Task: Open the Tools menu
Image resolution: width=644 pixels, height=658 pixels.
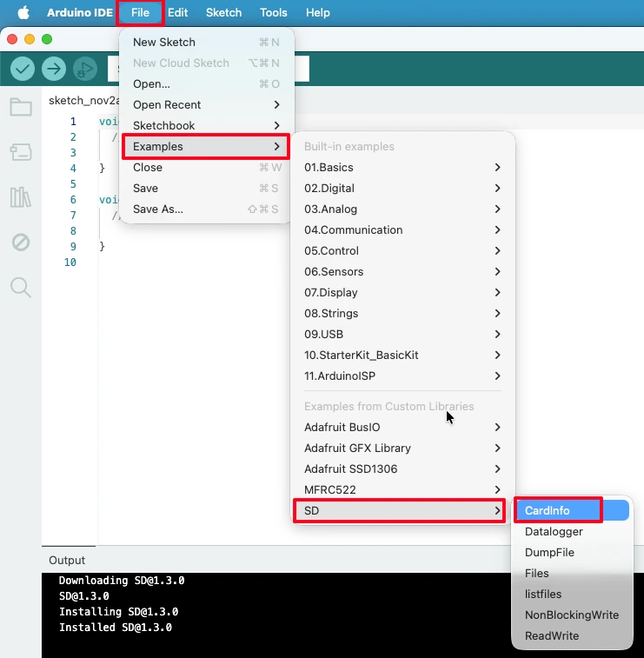Action: 274,12
